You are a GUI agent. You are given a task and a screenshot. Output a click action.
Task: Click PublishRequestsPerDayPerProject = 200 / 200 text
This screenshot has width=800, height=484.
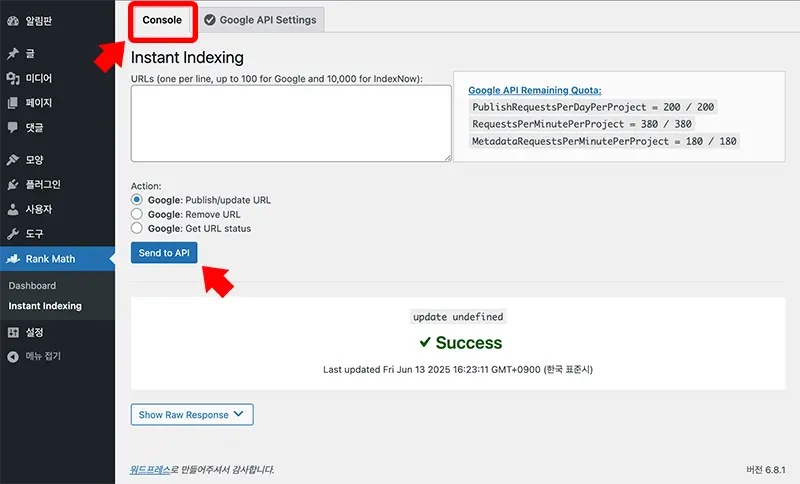pos(593,107)
